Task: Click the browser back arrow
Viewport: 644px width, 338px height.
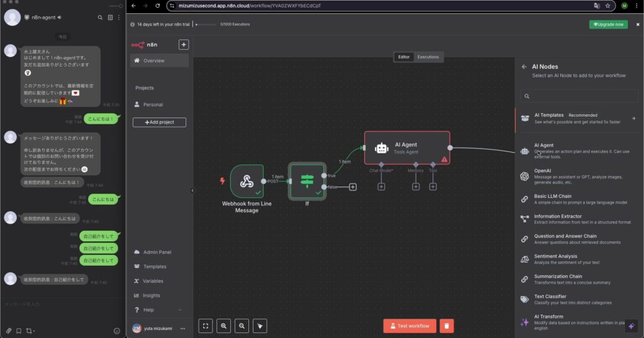Action: pos(133,6)
